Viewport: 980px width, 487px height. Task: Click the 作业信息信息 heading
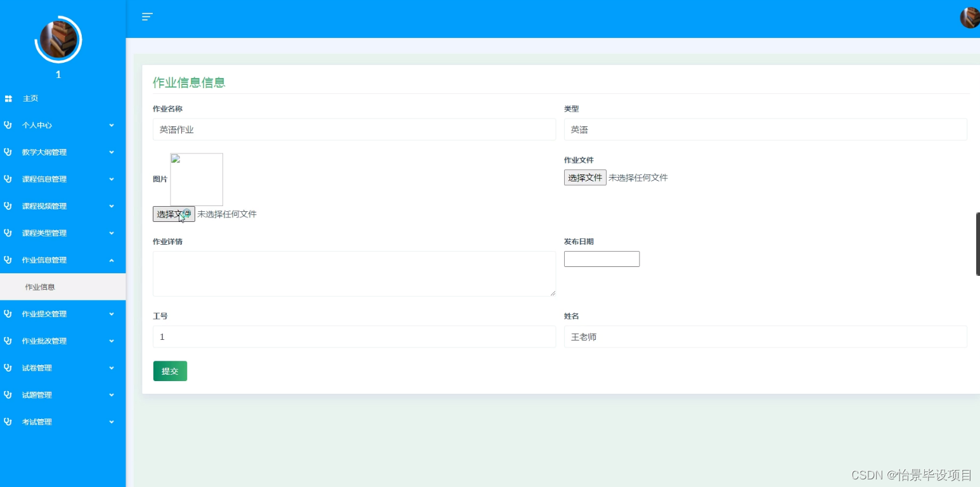coord(189,82)
